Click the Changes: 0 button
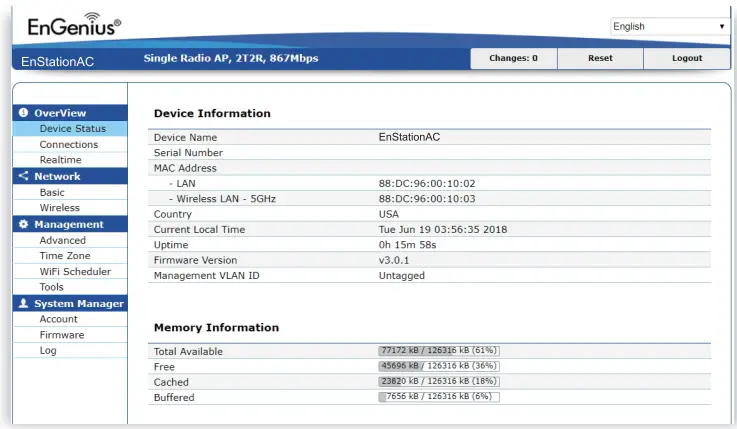 [513, 58]
